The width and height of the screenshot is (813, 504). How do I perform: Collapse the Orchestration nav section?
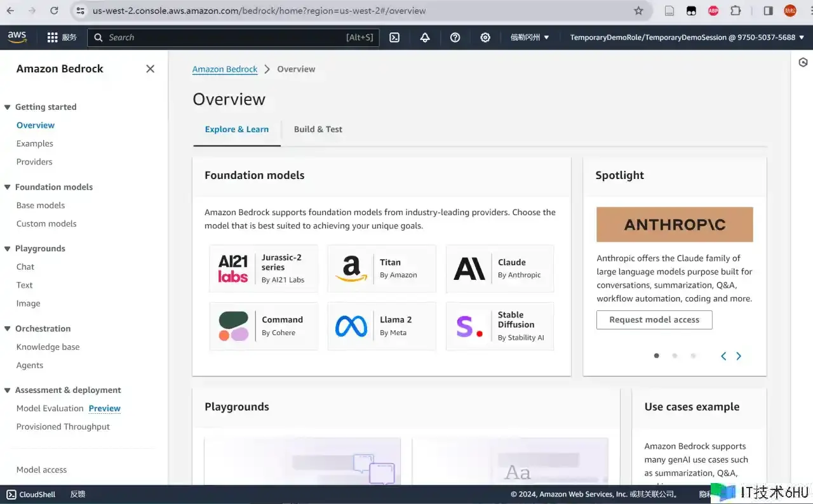(8, 329)
